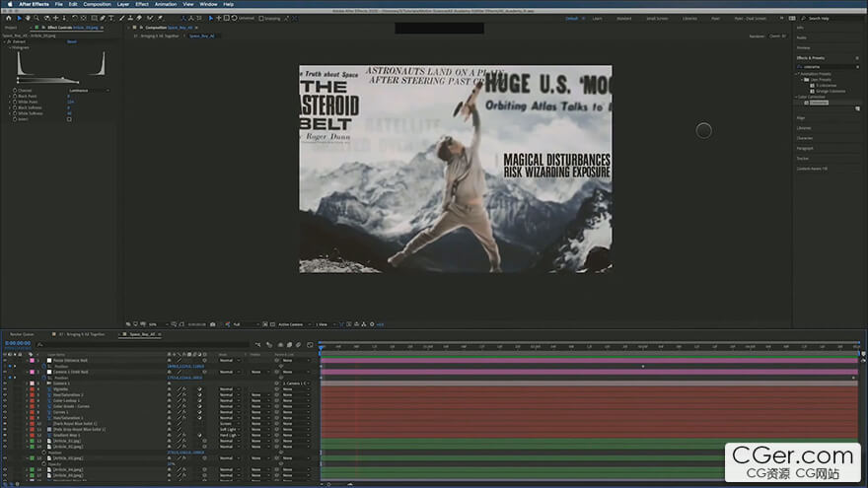Select the Roto Brush tool

click(150, 19)
